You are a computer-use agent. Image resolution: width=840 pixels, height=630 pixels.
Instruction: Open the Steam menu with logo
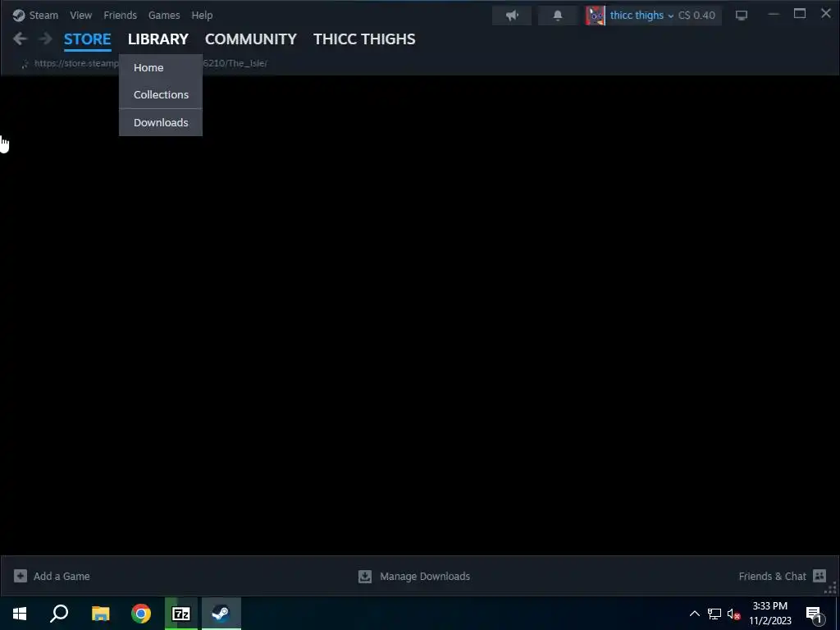click(35, 15)
